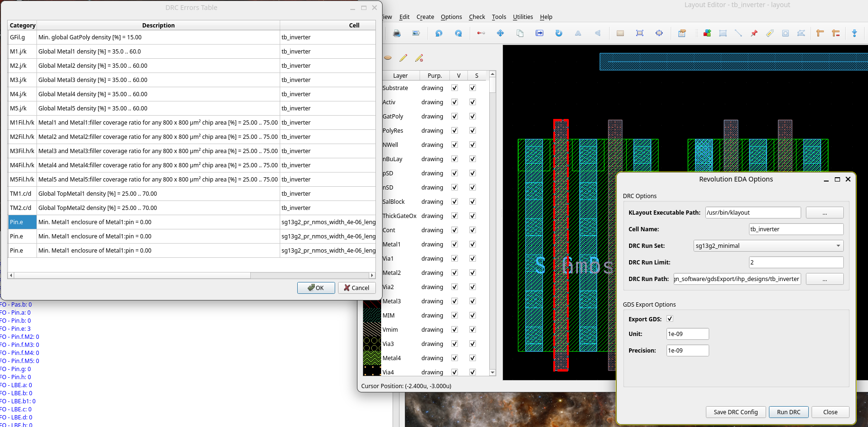This screenshot has width=868, height=427.
Task: Select the Move tool with four arrows
Action: [500, 33]
